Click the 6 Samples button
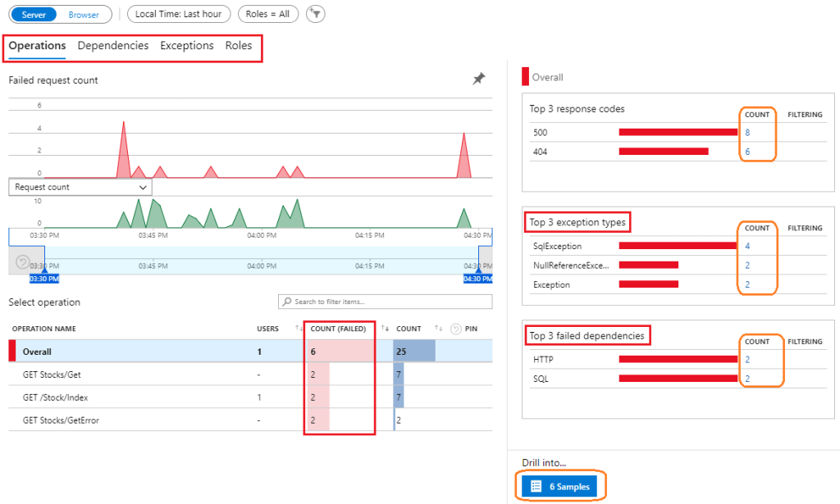The width and height of the screenshot is (840, 504). 560,487
